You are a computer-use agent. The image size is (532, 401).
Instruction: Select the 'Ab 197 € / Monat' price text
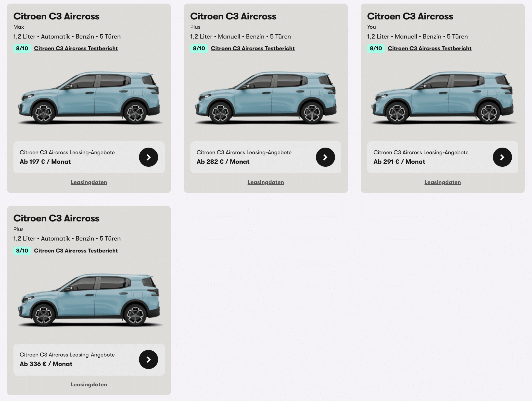point(45,162)
